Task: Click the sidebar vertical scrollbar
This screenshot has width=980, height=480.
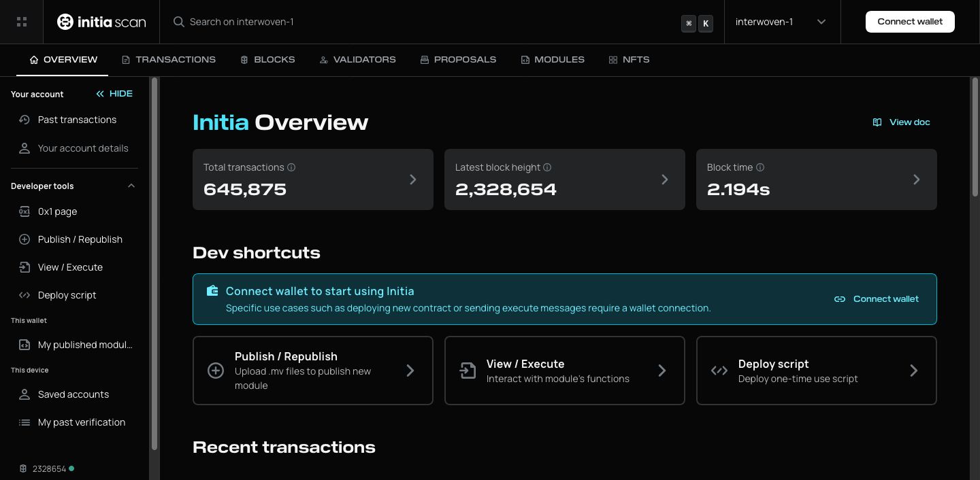Action: (x=154, y=265)
